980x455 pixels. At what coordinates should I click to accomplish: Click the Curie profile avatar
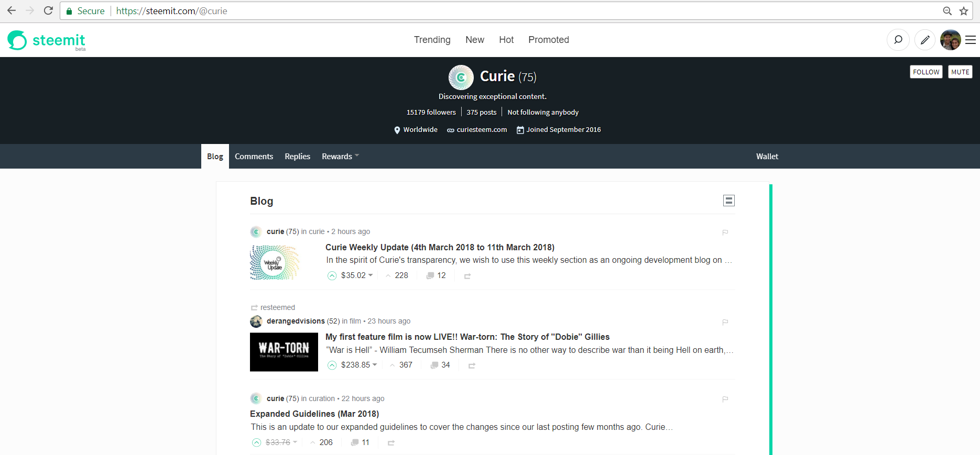pyautogui.click(x=461, y=77)
